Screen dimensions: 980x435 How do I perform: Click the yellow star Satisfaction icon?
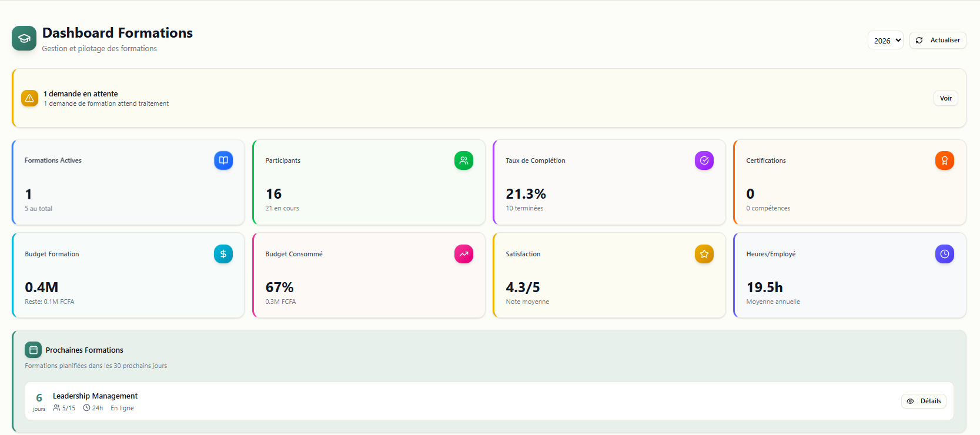(x=704, y=254)
